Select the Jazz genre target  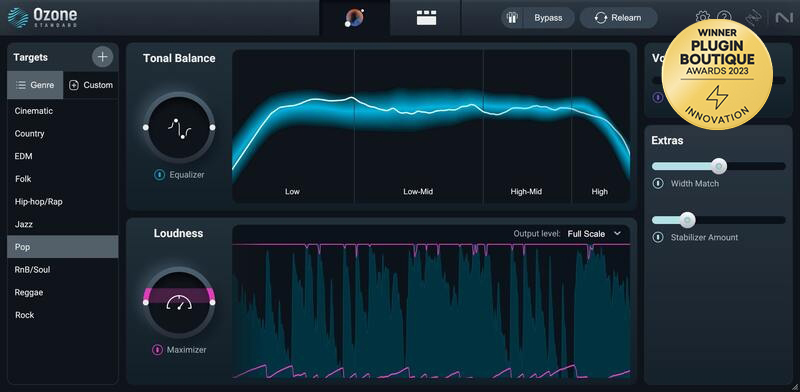point(63,224)
